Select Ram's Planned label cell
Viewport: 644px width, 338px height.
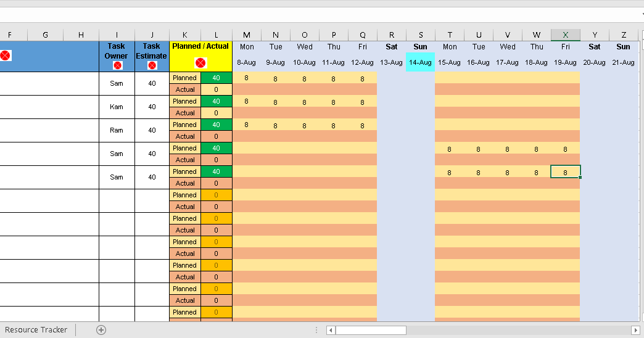click(x=185, y=125)
